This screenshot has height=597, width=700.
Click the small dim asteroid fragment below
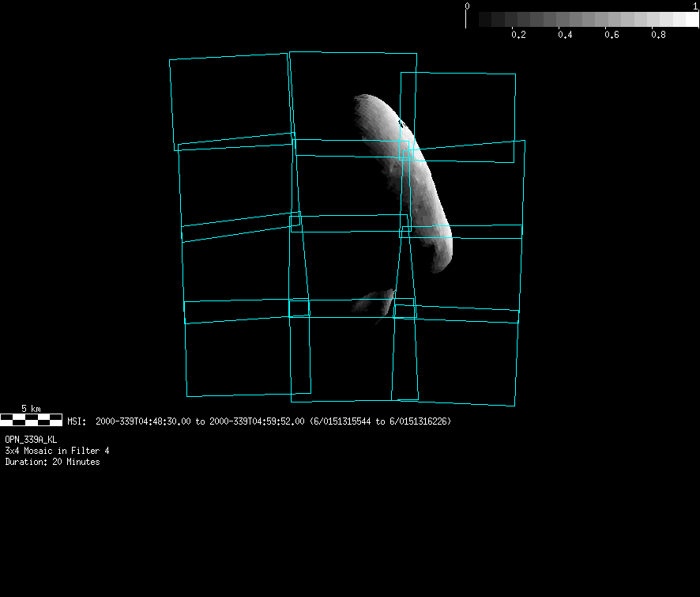point(378,301)
